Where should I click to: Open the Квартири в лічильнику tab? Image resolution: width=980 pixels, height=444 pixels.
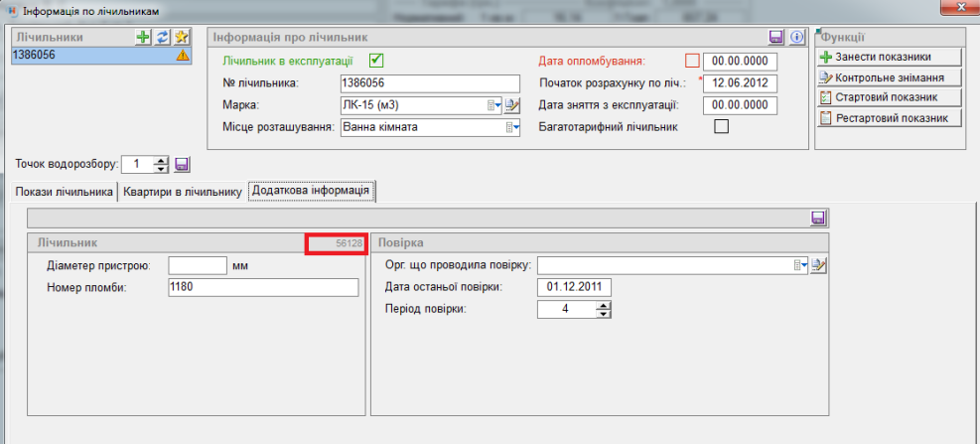(x=183, y=192)
